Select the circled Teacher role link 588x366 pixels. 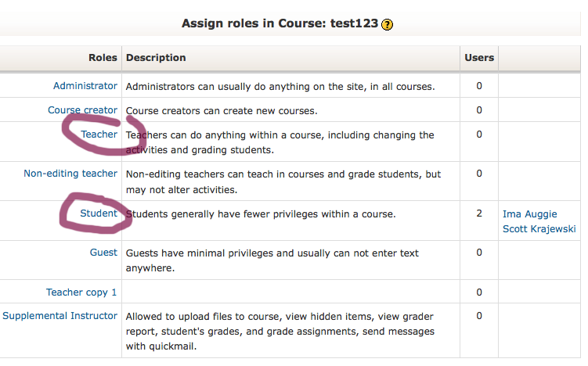point(99,135)
